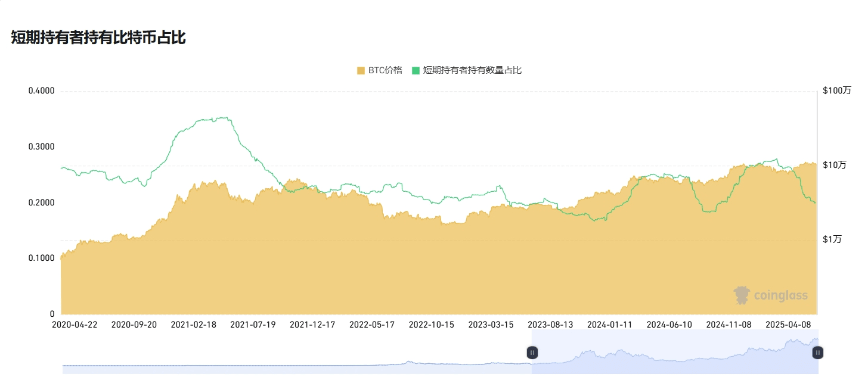Click the $100万 right axis label
The image size is (868, 377).
[837, 91]
